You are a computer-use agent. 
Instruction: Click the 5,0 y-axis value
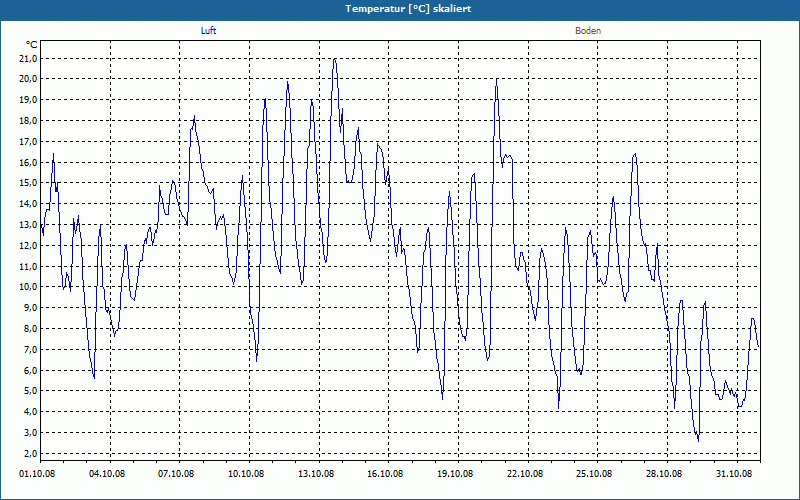point(30,391)
